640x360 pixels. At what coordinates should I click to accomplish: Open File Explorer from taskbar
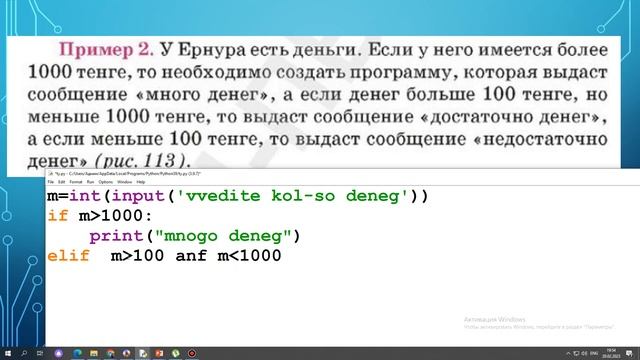click(x=94, y=353)
